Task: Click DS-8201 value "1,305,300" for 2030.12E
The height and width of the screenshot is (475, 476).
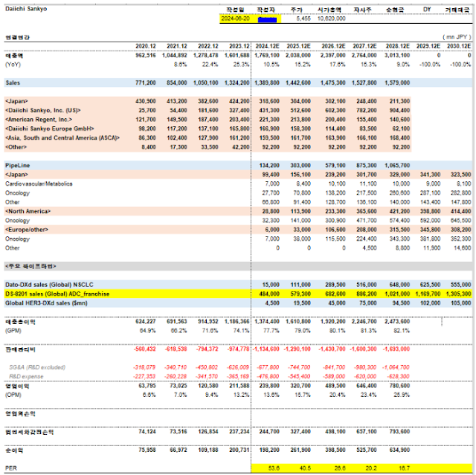Action: pos(459,294)
